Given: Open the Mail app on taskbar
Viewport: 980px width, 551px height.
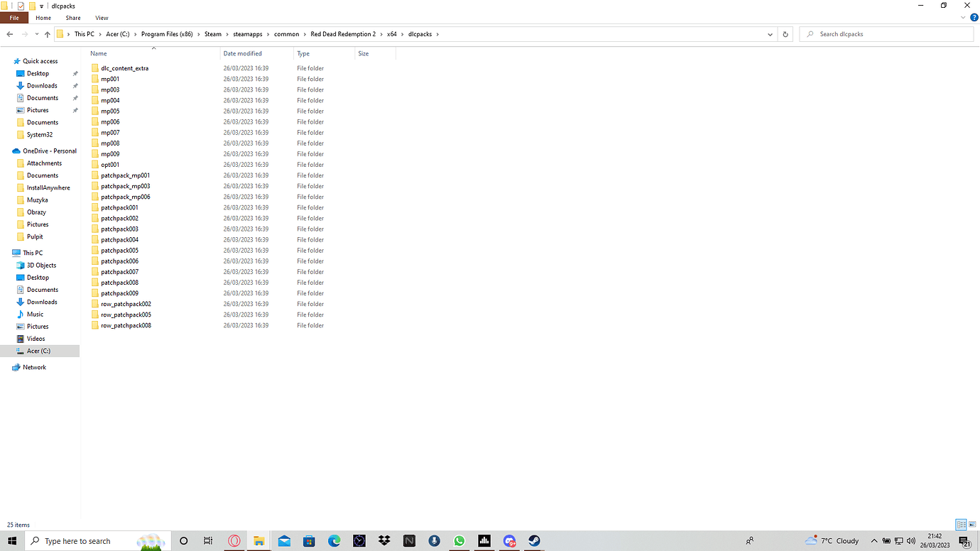Looking at the screenshot, I should [284, 541].
